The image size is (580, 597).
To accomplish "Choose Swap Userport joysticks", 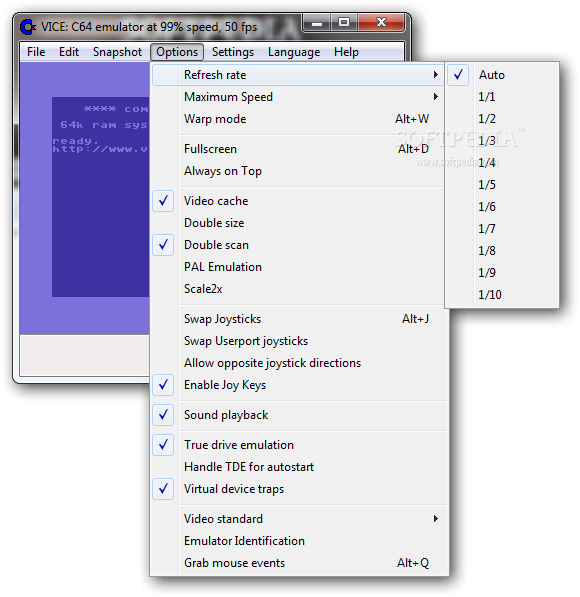I will [298, 341].
